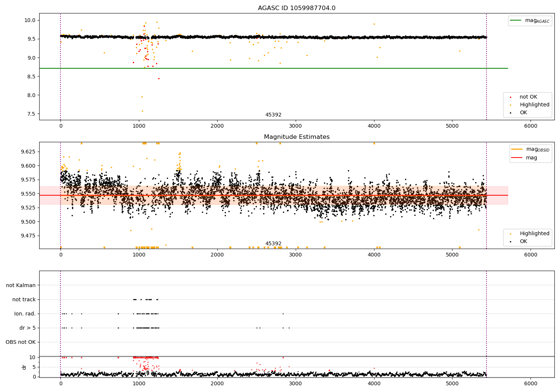This screenshot has width=560, height=392.
Task: Click the 9.500 y-axis tick in middle plot
Action: pyautogui.click(x=28, y=222)
